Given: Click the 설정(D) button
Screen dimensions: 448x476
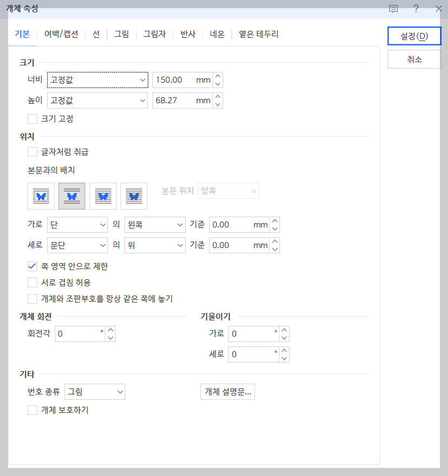Looking at the screenshot, I should [414, 36].
